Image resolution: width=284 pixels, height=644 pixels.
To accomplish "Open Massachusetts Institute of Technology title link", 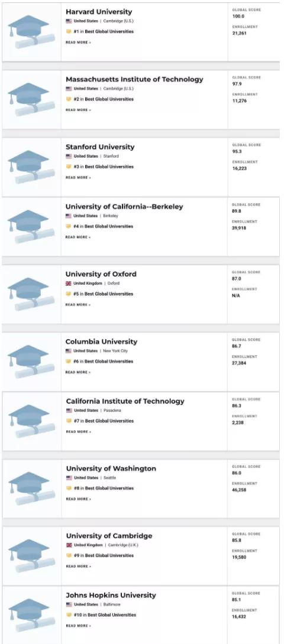I will tap(134, 79).
